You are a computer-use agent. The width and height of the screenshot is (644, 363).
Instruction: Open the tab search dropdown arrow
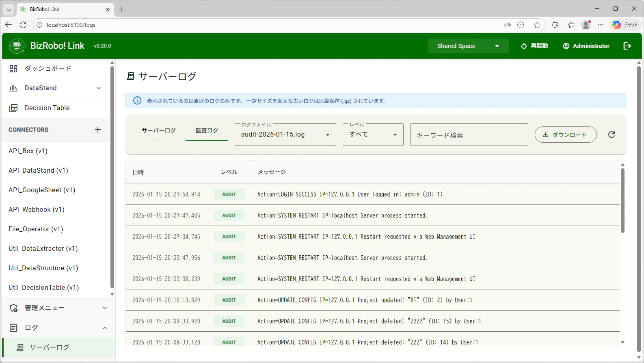tap(9, 9)
